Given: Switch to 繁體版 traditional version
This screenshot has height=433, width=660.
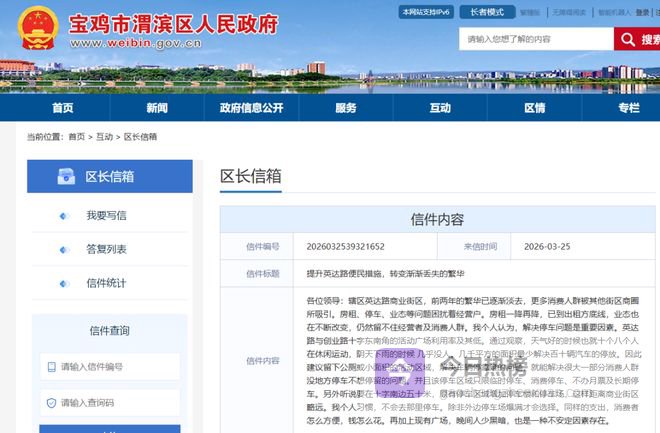Looking at the screenshot, I should tap(530, 13).
